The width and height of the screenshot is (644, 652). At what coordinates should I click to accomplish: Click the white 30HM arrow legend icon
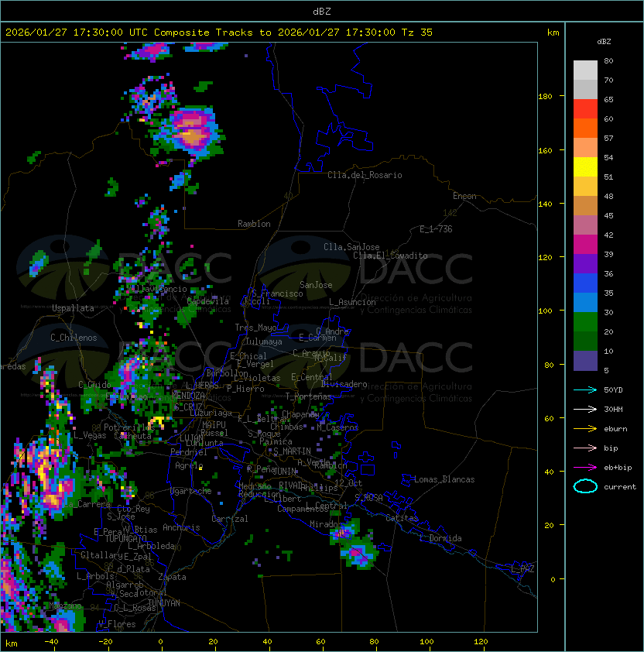[x=585, y=409]
